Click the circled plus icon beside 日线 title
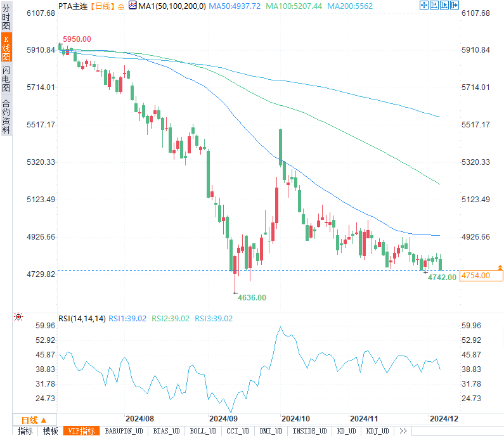The width and height of the screenshot is (504, 436). (x=120, y=6)
